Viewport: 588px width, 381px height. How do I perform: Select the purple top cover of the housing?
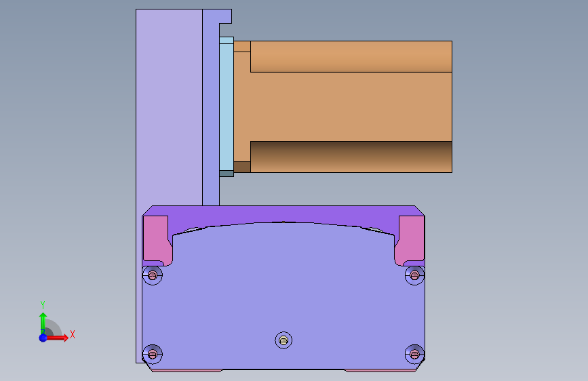pos(283,214)
